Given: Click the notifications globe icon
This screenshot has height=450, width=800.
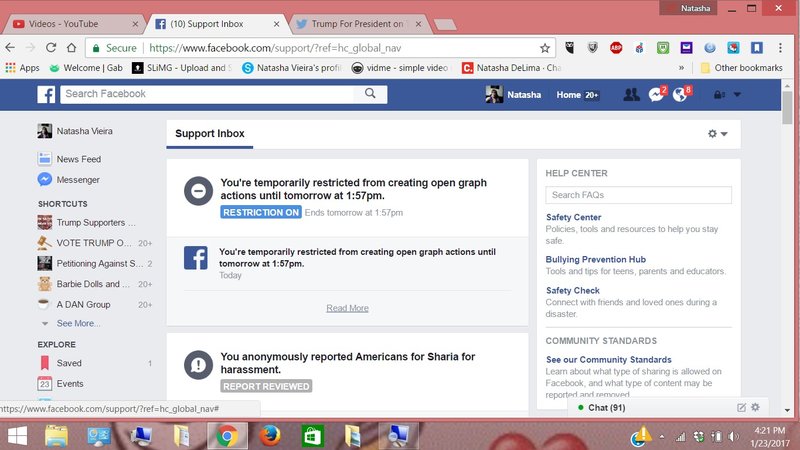Looking at the screenshot, I should click(x=681, y=94).
